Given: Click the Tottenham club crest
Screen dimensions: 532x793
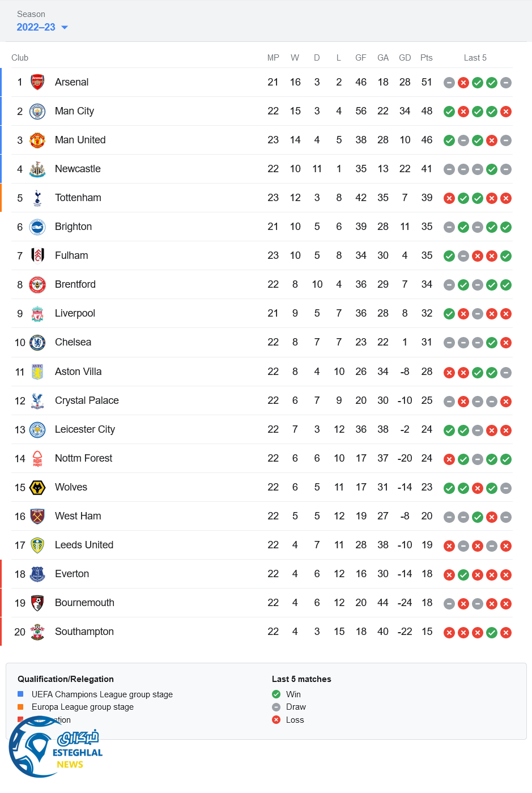Looking at the screenshot, I should pos(37,198).
